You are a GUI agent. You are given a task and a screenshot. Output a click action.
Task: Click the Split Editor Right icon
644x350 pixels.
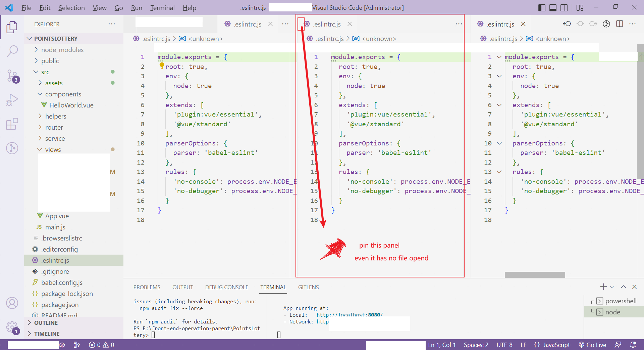click(x=620, y=24)
